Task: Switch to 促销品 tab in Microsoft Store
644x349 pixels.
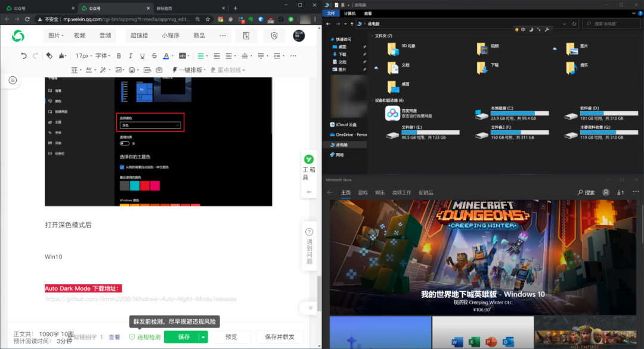Action: (x=426, y=192)
